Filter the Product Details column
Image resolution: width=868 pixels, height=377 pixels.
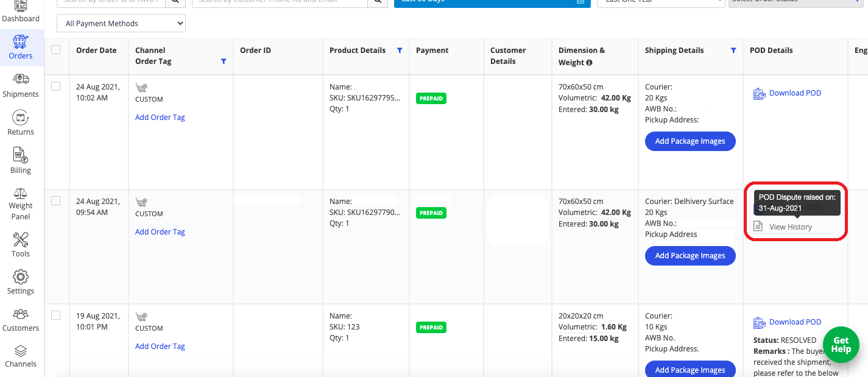click(x=400, y=51)
